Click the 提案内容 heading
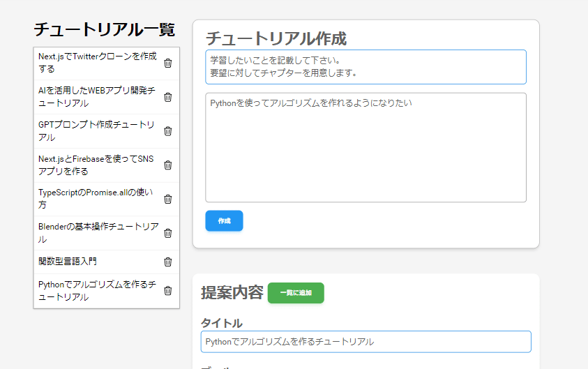The height and width of the screenshot is (369, 588). tap(232, 293)
